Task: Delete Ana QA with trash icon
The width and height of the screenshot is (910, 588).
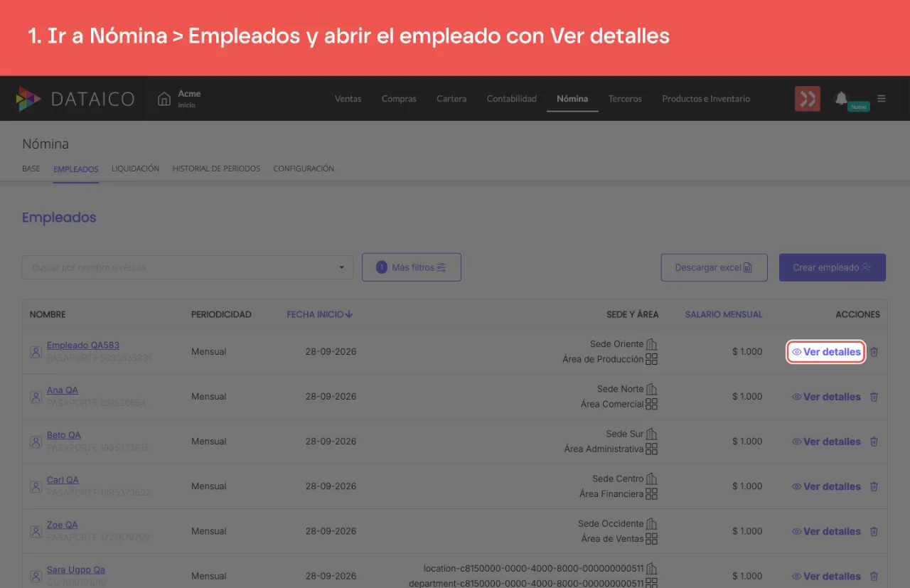Action: click(x=874, y=397)
